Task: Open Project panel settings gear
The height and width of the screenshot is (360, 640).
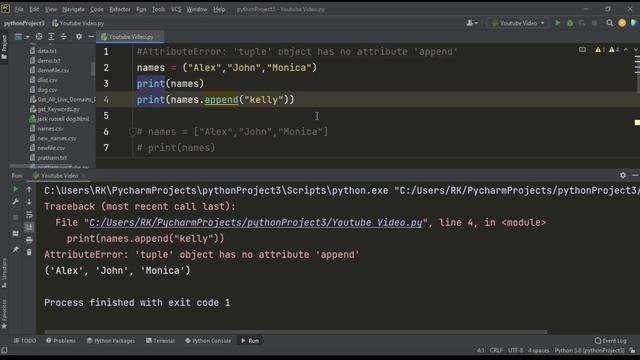Action: (x=79, y=37)
